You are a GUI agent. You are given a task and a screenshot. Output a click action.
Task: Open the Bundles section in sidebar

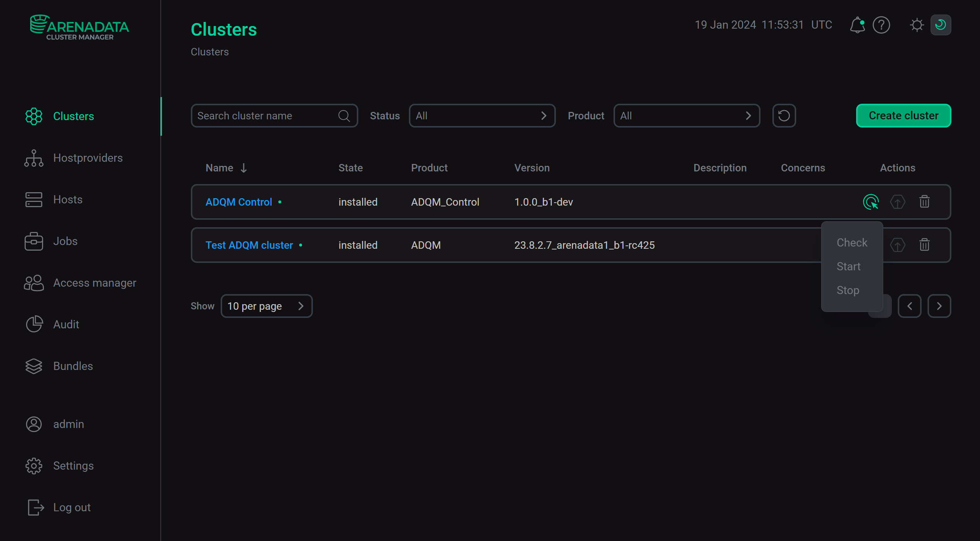point(73,366)
